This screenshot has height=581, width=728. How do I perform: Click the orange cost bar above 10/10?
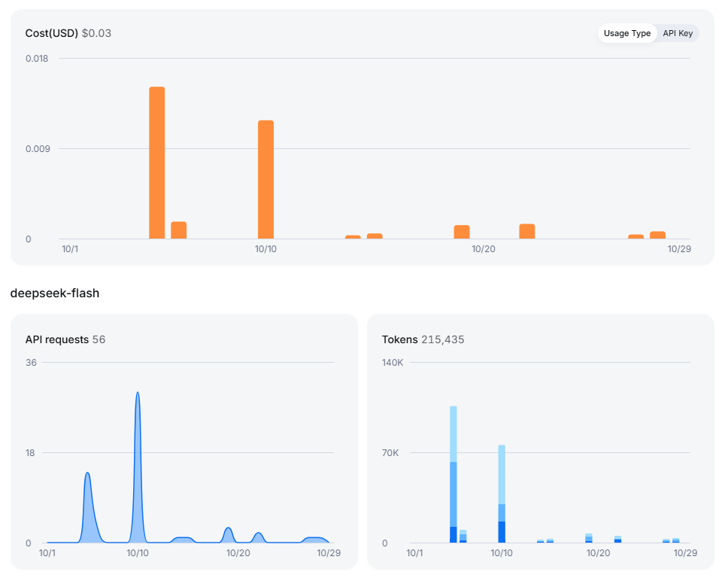coord(266,180)
